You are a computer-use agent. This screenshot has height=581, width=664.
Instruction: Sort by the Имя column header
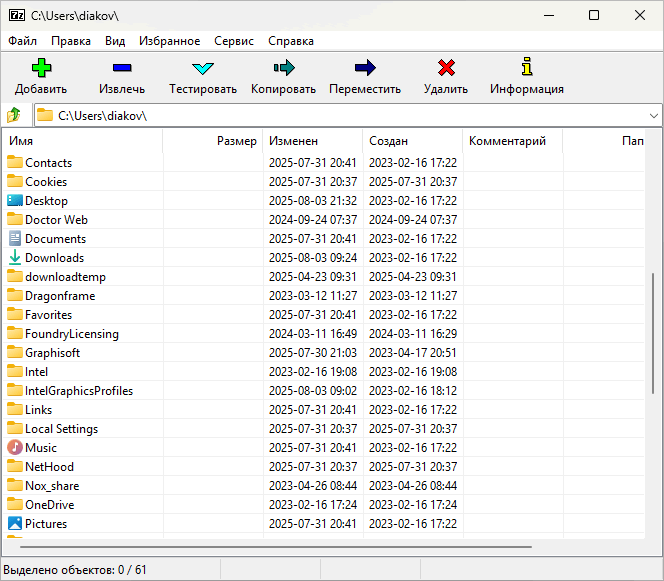80,141
